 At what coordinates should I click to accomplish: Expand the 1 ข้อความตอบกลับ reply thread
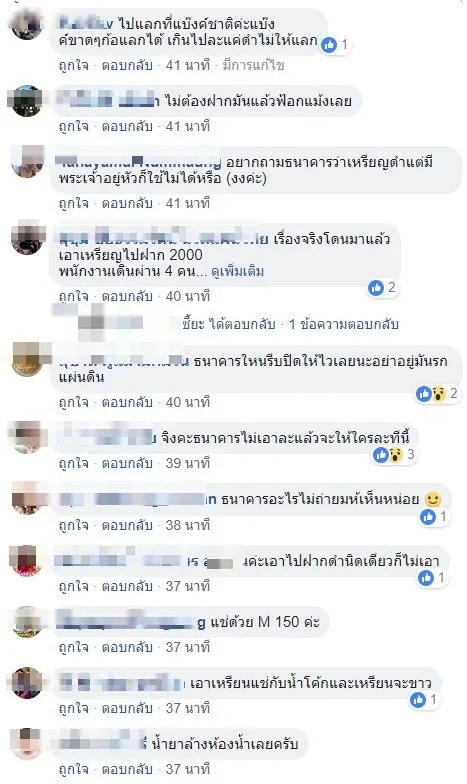(x=344, y=324)
